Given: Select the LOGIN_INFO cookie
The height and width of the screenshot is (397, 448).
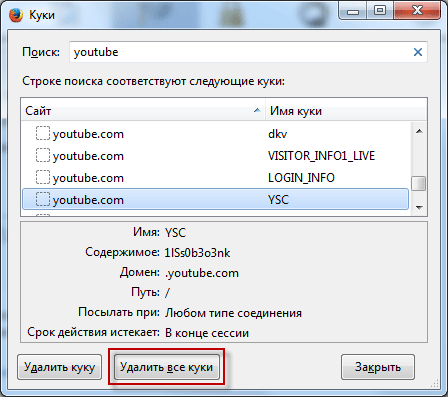Looking at the screenshot, I should [215, 178].
